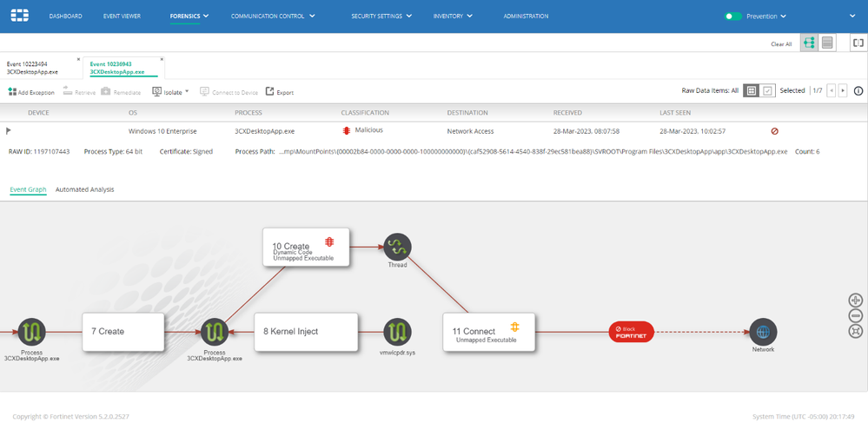Select the Thread node icon
Screen dimensions: 868x423
coord(397,247)
